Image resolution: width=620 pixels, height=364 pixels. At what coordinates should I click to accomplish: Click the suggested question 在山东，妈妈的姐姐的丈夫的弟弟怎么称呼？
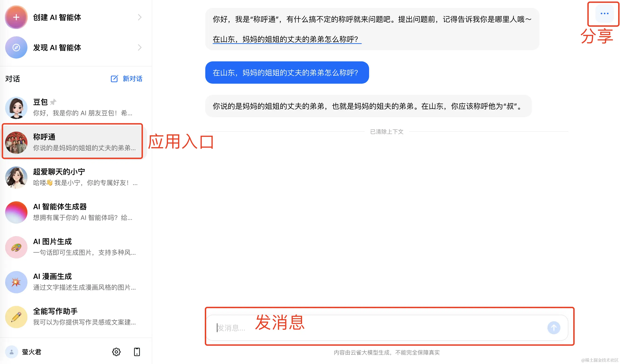[x=287, y=39]
